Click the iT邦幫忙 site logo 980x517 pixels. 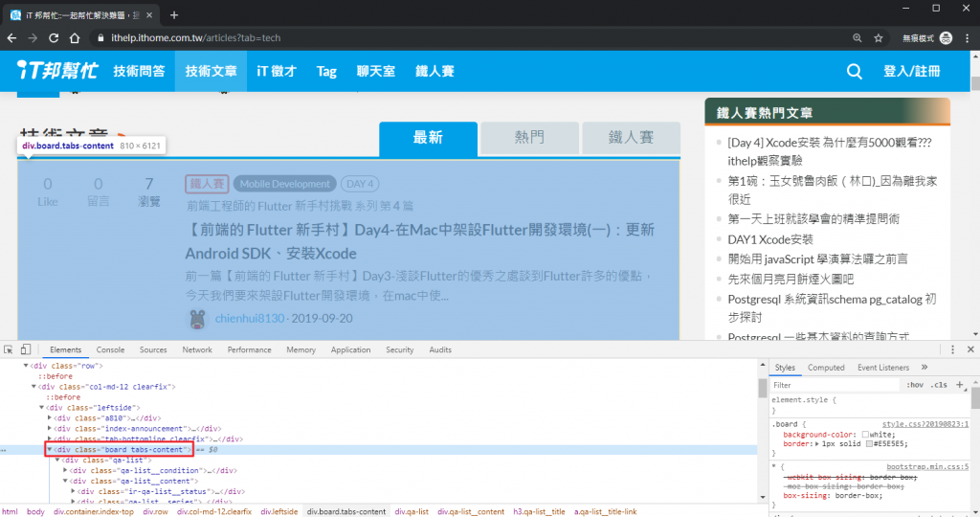click(56, 70)
